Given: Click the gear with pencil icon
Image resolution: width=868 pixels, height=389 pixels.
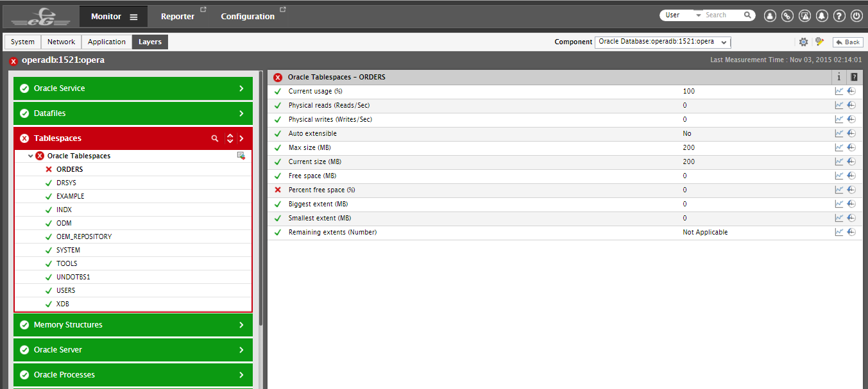Looking at the screenshot, I should point(819,42).
